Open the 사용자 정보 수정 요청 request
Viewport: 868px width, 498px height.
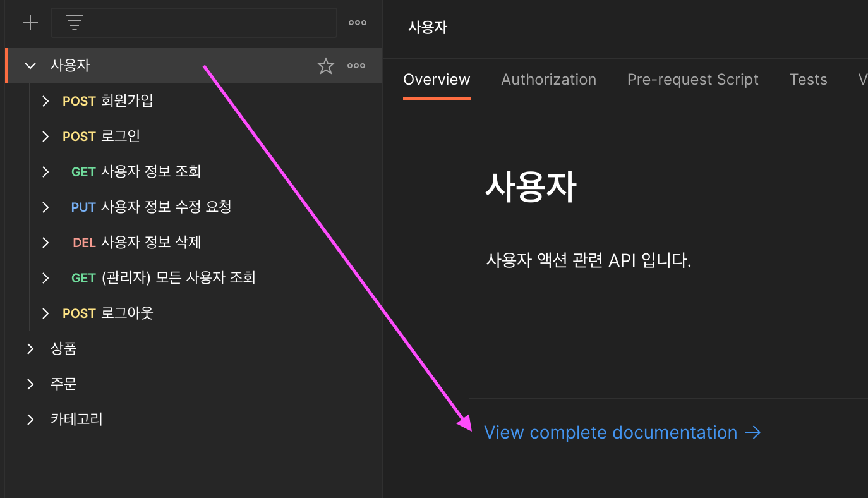coord(166,207)
